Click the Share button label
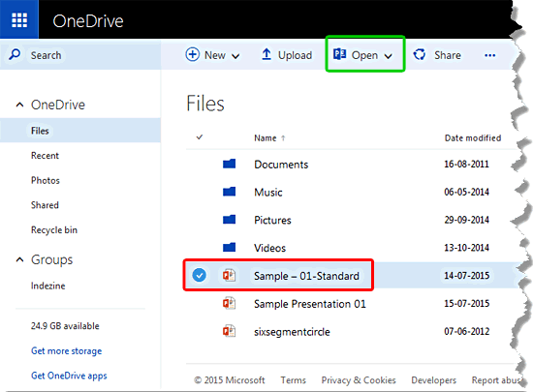 point(448,55)
